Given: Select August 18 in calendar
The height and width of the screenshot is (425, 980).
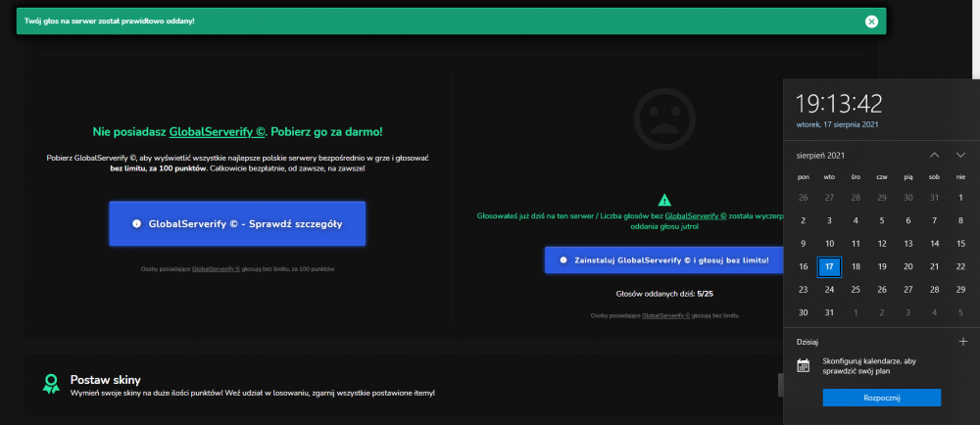Looking at the screenshot, I should click(x=856, y=266).
